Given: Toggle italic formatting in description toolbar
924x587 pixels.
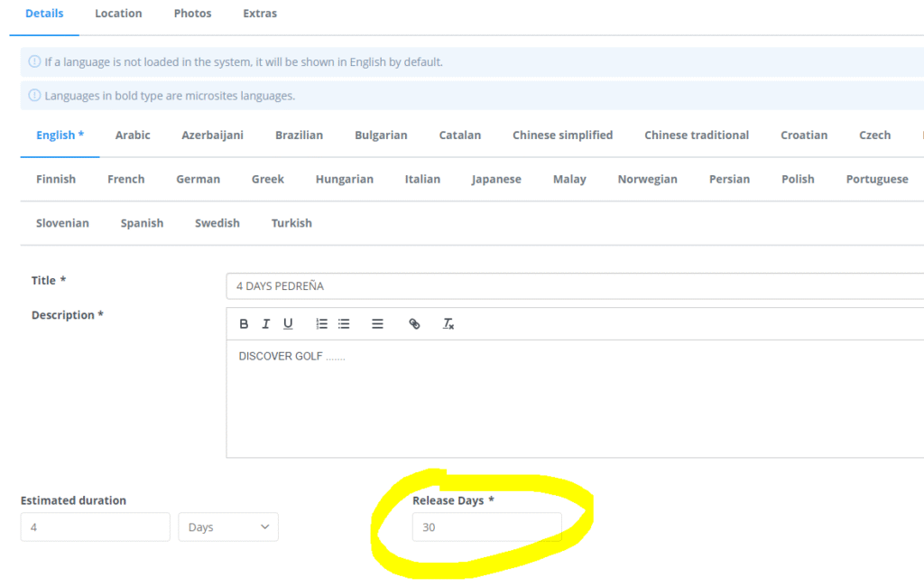Looking at the screenshot, I should click(265, 324).
